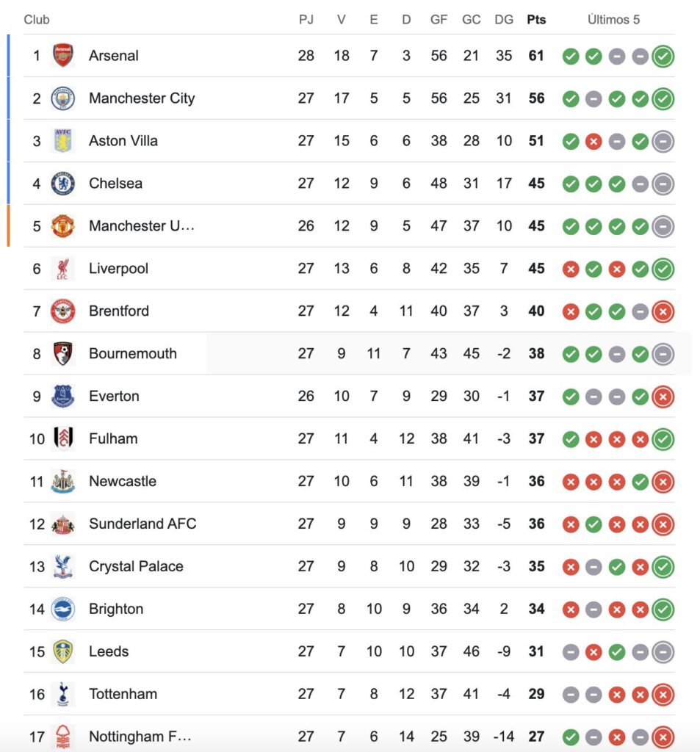700x752 pixels.
Task: Click the Arsenal club crest
Action: (63, 56)
